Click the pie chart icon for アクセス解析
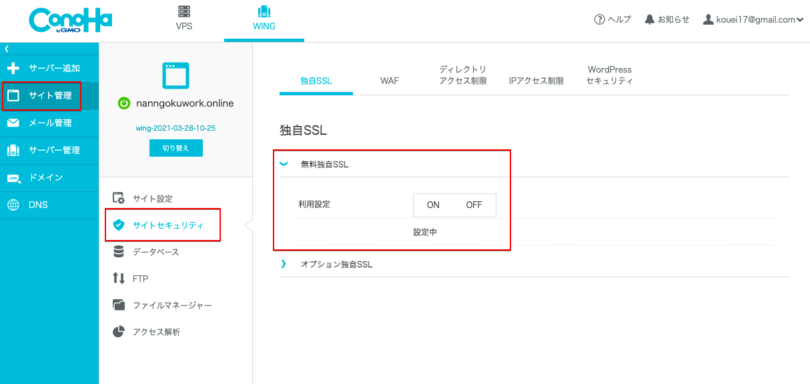The width and height of the screenshot is (810, 384). click(118, 332)
